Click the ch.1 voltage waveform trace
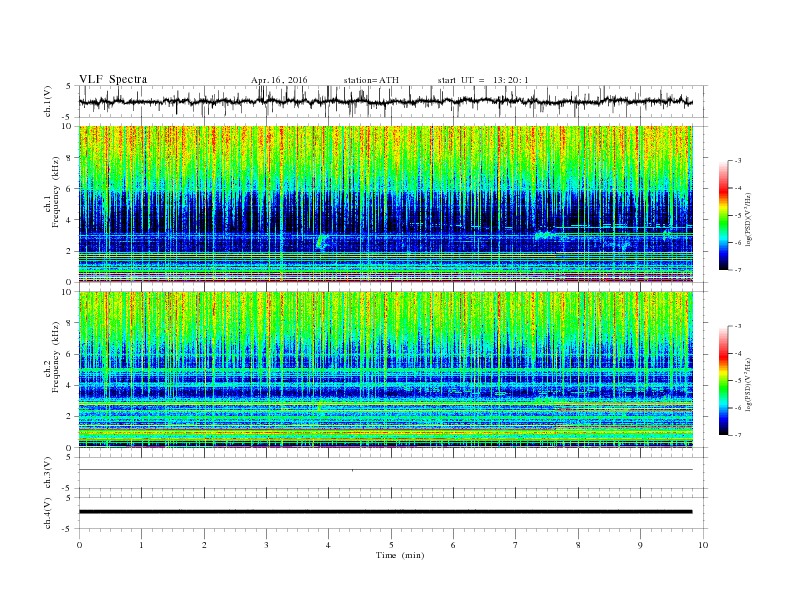The width and height of the screenshot is (792, 612). click(385, 101)
